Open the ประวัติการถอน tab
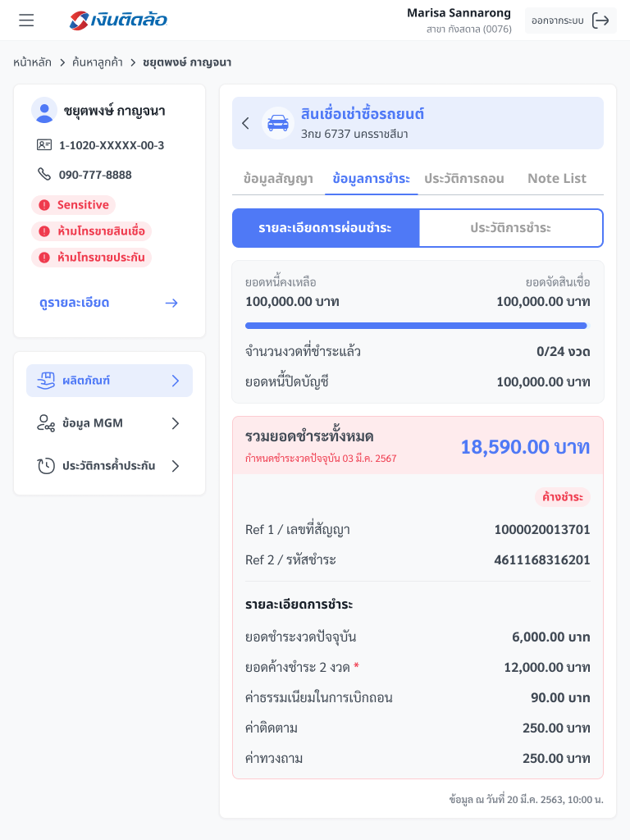Viewport: 630px width, 840px height. click(x=463, y=178)
